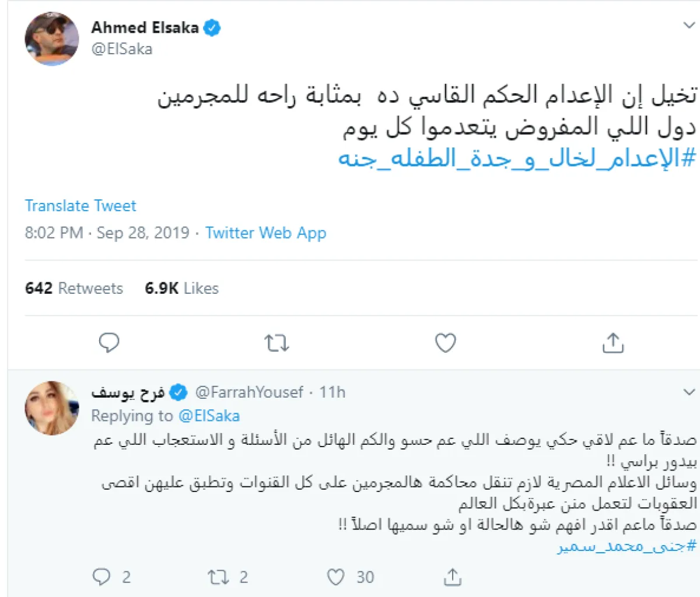700x597 pixels.
Task: Open the main tweet's options chevron
Action: [x=688, y=26]
